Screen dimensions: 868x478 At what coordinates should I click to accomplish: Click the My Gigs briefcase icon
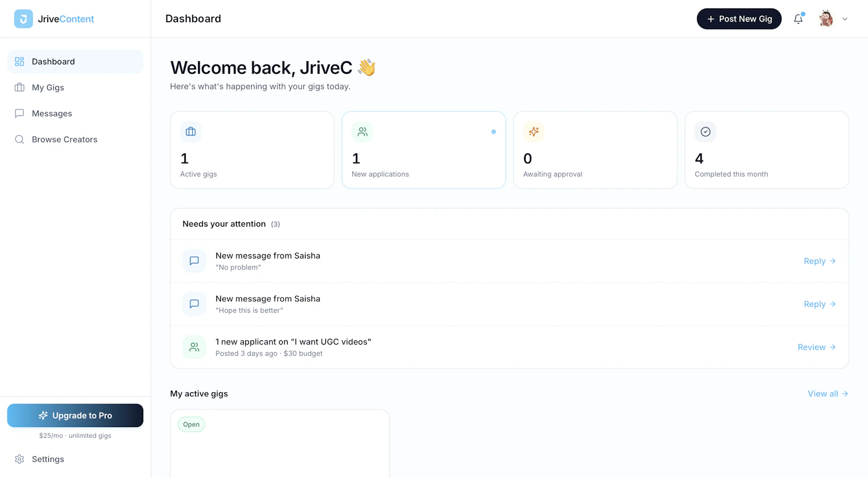pos(20,87)
